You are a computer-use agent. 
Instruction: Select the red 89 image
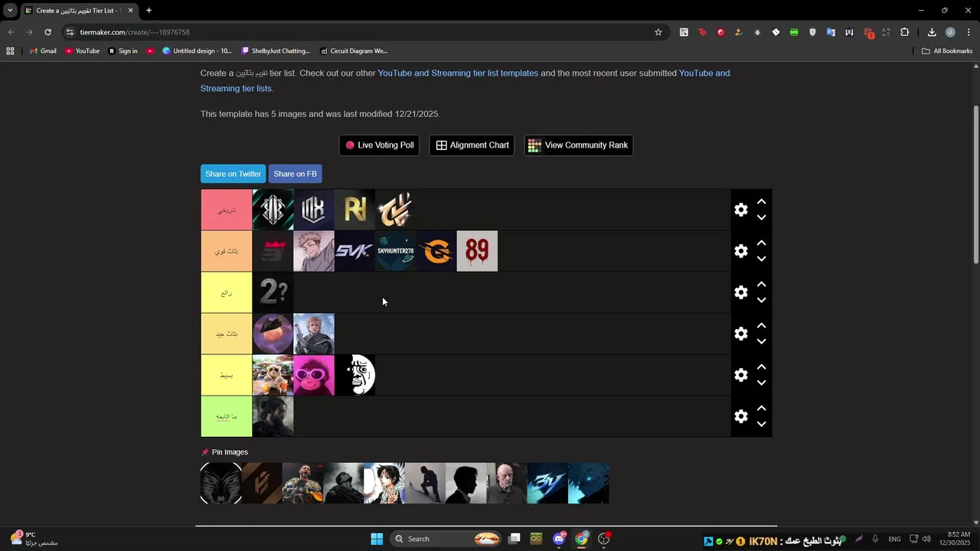click(x=477, y=251)
